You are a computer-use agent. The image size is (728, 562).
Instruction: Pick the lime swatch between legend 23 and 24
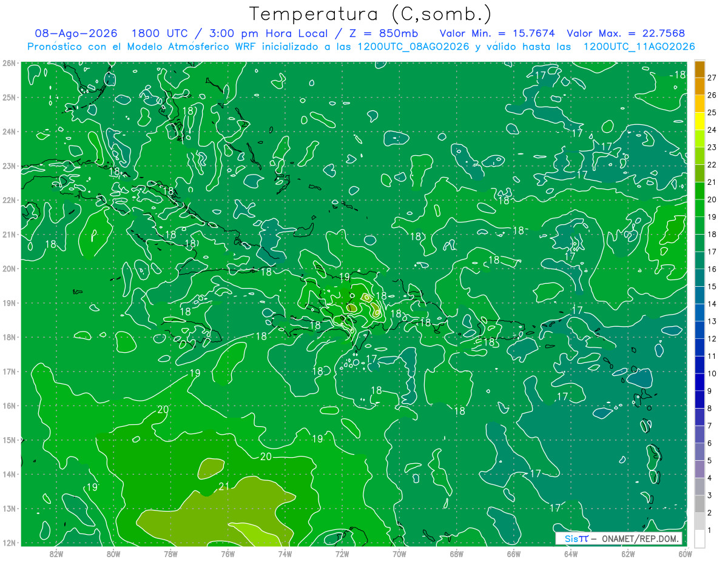pyautogui.click(x=699, y=138)
